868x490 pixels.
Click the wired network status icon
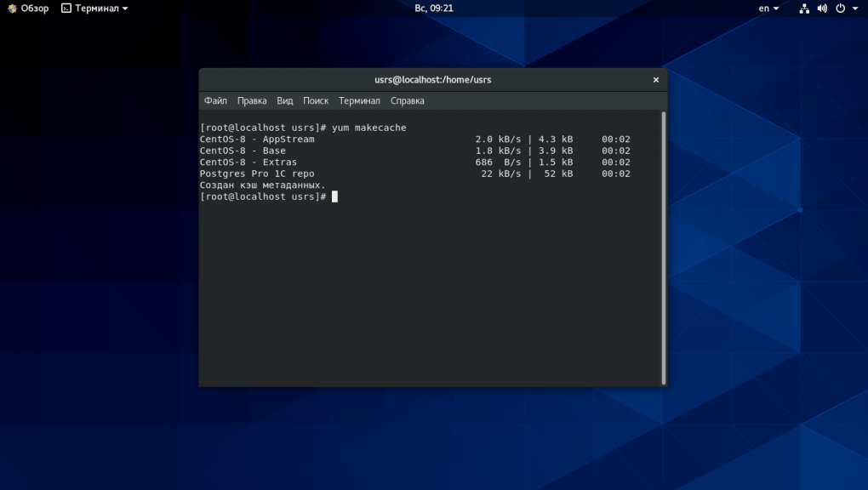pos(804,9)
